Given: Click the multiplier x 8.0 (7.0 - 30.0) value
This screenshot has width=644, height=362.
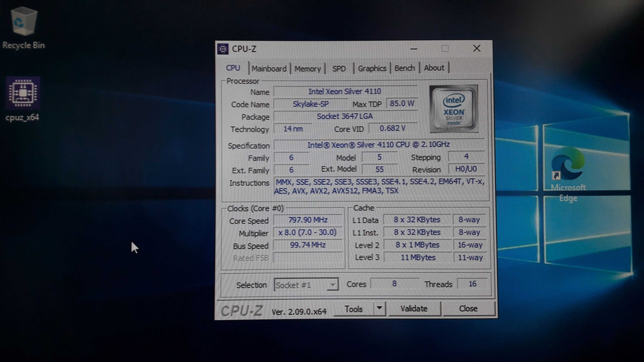Looking at the screenshot, I should tap(307, 233).
